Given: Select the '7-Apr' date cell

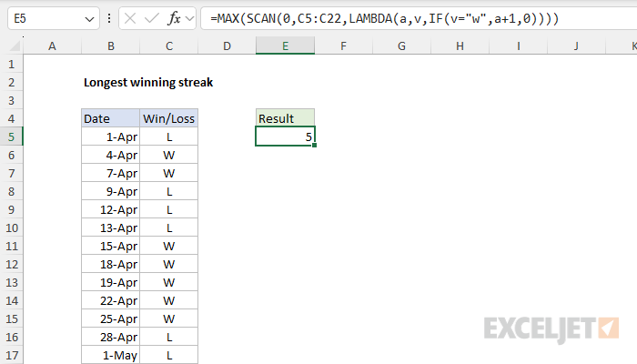Looking at the screenshot, I should coord(110,174).
